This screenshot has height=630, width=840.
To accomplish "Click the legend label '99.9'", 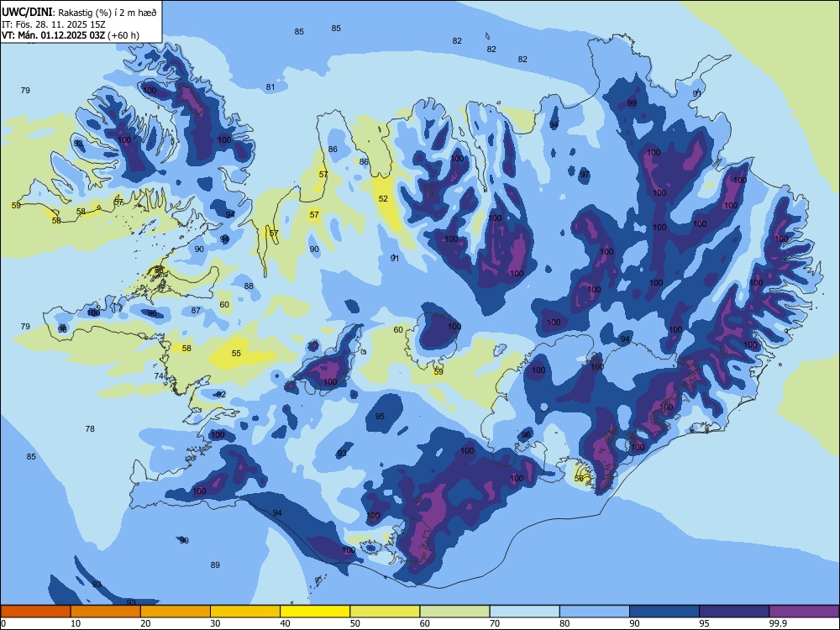I will pyautogui.click(x=777, y=623).
